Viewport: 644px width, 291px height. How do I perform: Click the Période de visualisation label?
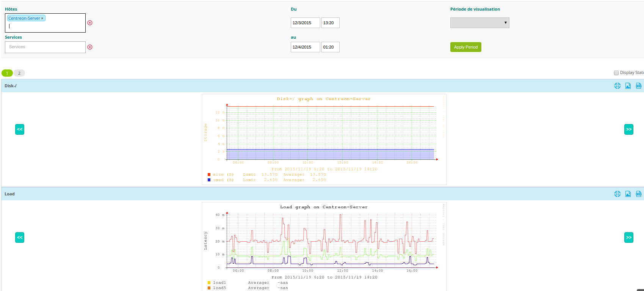tap(475, 9)
